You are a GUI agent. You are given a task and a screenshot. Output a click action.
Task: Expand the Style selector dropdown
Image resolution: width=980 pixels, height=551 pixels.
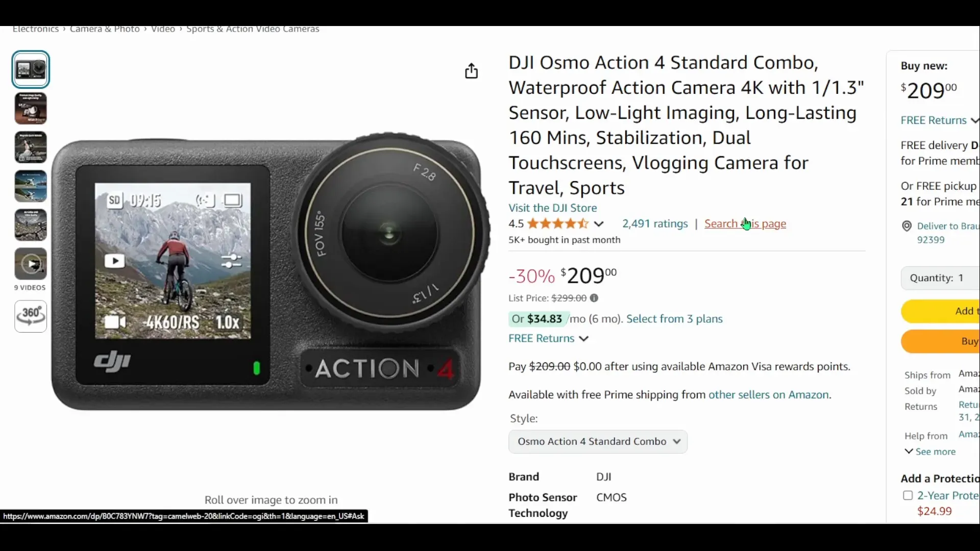pyautogui.click(x=598, y=441)
